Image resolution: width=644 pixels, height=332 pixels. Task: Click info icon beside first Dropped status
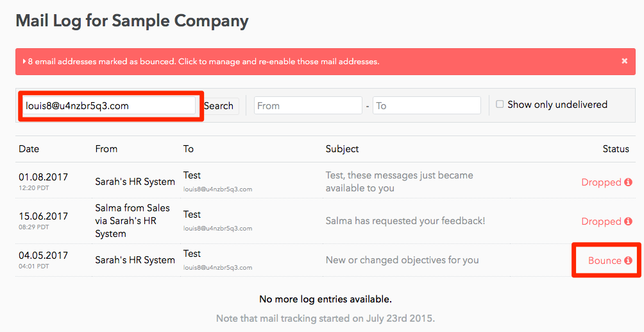[x=628, y=182]
